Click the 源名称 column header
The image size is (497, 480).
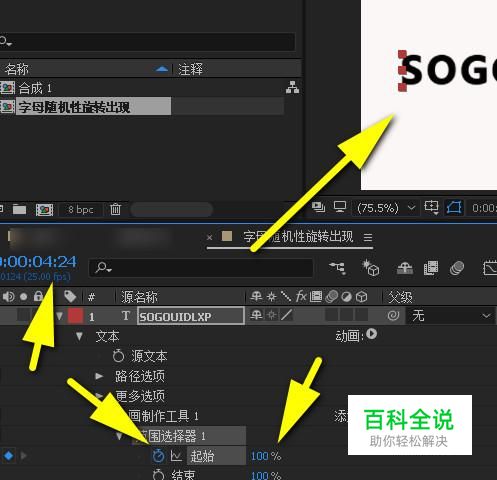tap(139, 297)
